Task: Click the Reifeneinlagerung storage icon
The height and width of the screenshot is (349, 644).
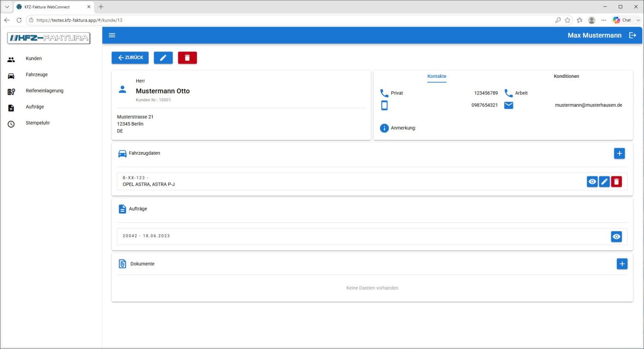Action: point(11,92)
